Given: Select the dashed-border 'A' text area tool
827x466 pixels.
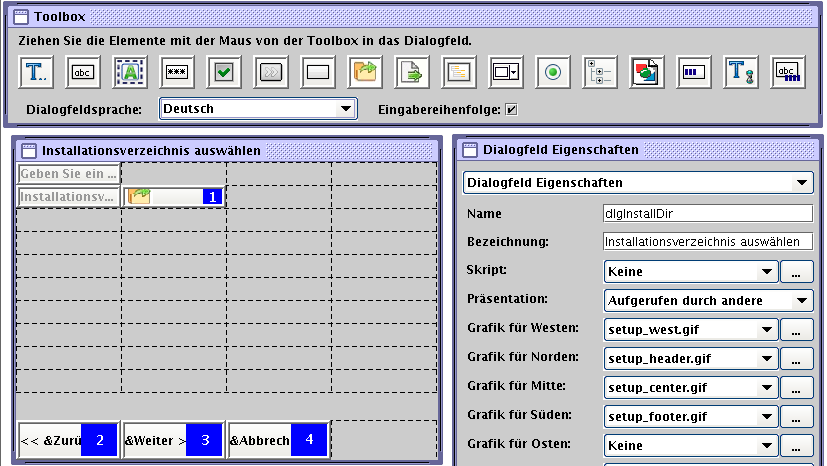Looking at the screenshot, I should click(130, 72).
